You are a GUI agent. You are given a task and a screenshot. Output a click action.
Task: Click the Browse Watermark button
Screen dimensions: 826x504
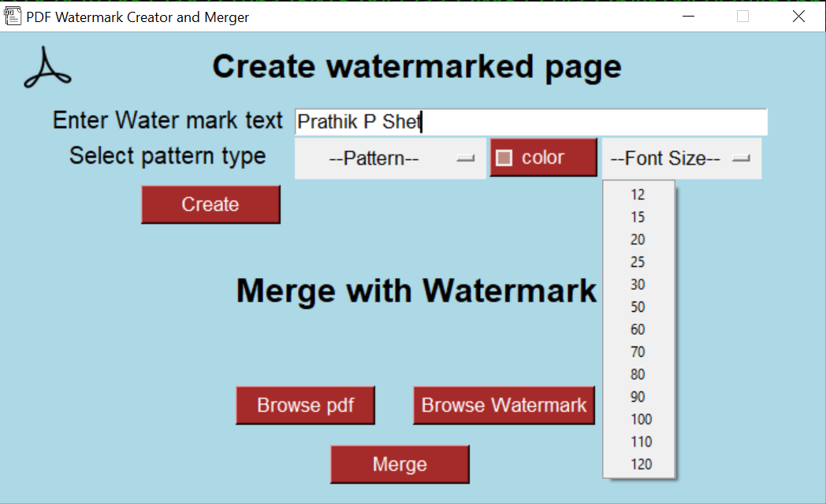[503, 405]
